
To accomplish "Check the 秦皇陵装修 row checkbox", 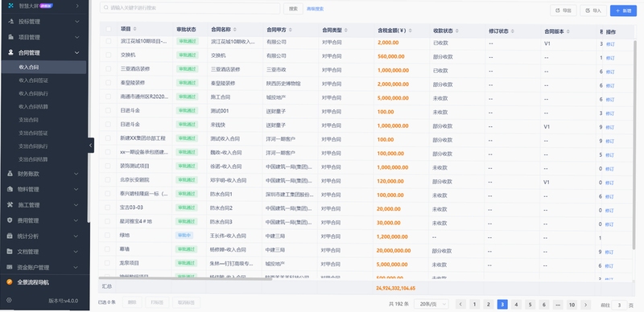I will pyautogui.click(x=109, y=83).
